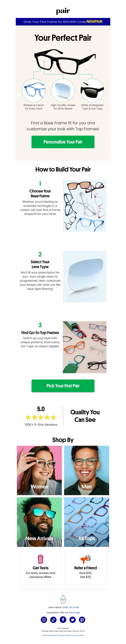Click the Unsubscribe link

click(x=78, y=635)
